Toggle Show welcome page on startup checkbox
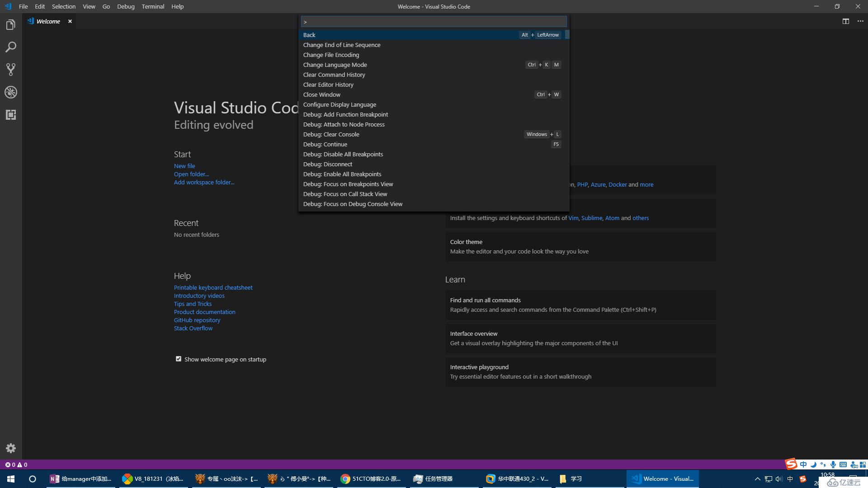This screenshot has width=868, height=488. 179,359
